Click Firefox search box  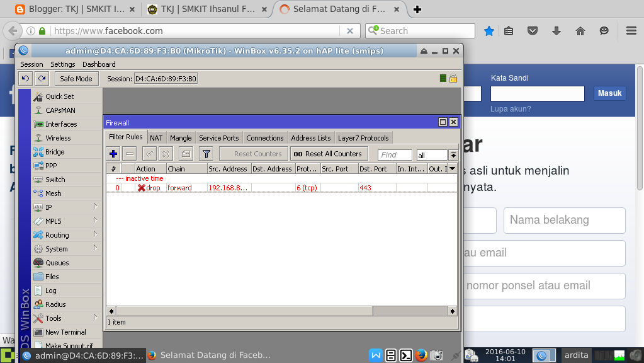[x=420, y=31]
